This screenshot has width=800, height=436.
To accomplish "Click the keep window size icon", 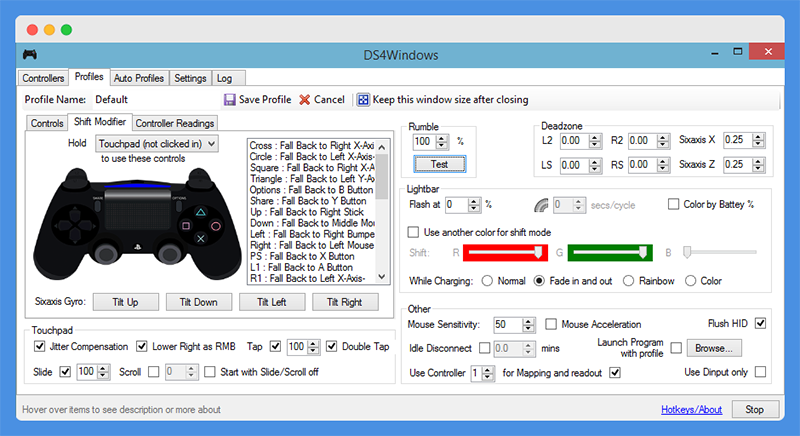I will (363, 99).
